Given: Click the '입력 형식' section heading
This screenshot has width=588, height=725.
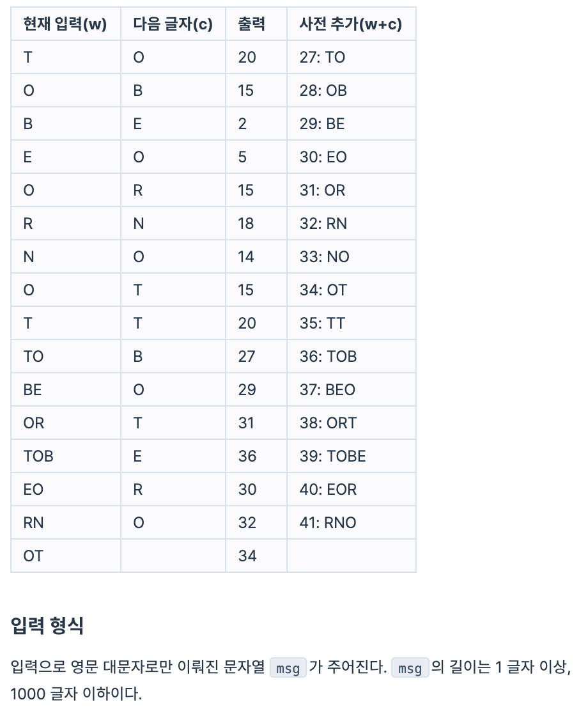Looking at the screenshot, I should click(x=47, y=626).
